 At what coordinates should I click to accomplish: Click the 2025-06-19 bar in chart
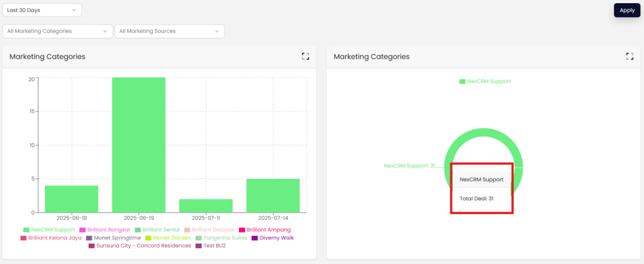coord(138,145)
